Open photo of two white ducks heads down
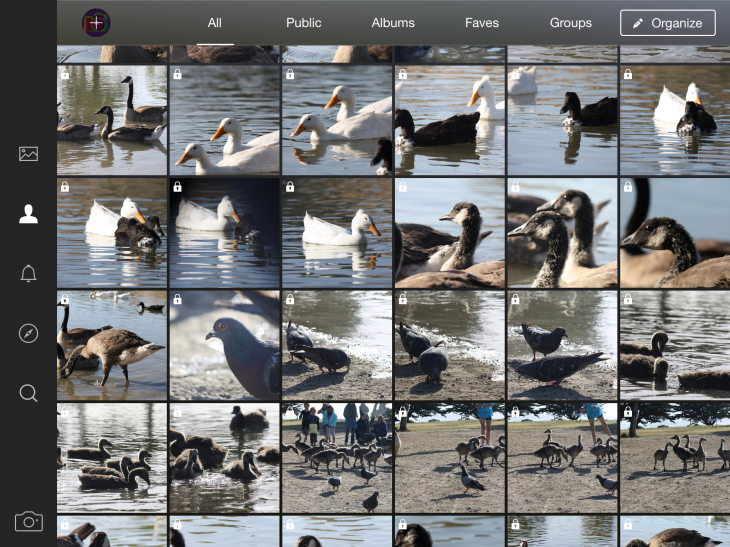Viewport: 730px width, 547px height. [x=225, y=120]
